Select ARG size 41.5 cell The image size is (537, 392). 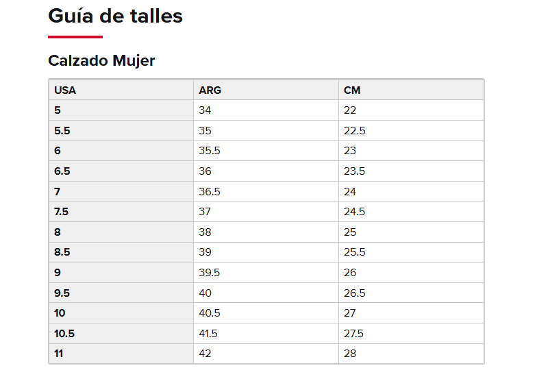pyautogui.click(x=266, y=333)
